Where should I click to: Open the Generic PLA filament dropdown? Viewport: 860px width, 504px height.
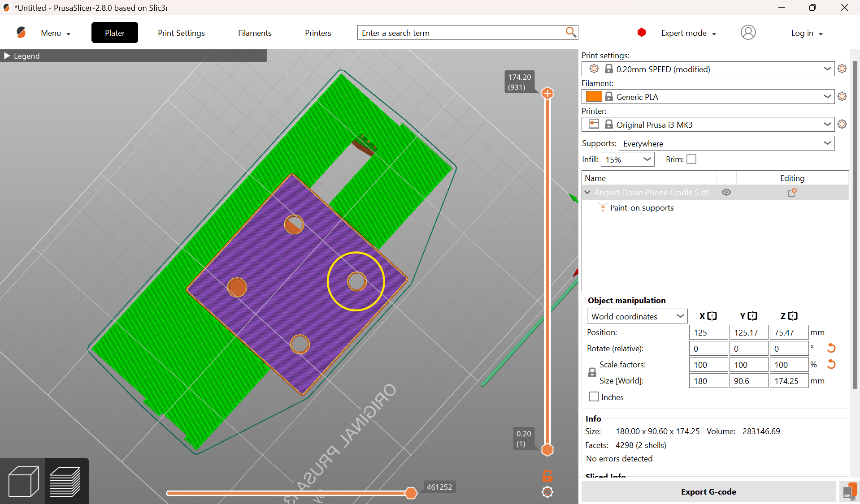click(x=708, y=97)
